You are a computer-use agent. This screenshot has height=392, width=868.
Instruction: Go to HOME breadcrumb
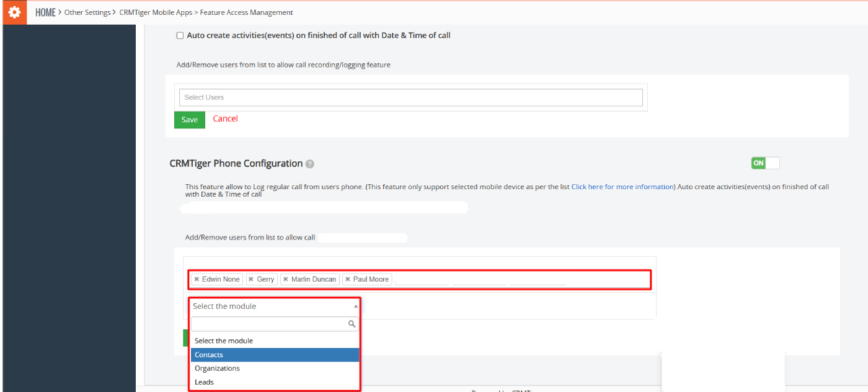pos(45,12)
